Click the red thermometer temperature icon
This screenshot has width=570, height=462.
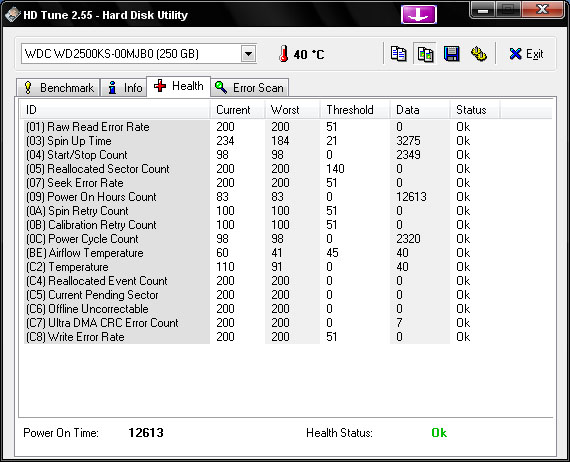(x=284, y=54)
